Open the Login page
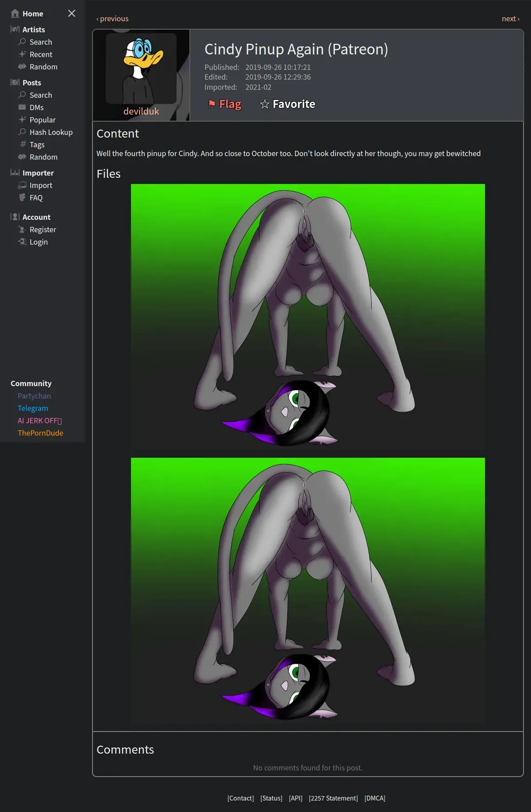The image size is (531, 812). [x=38, y=242]
